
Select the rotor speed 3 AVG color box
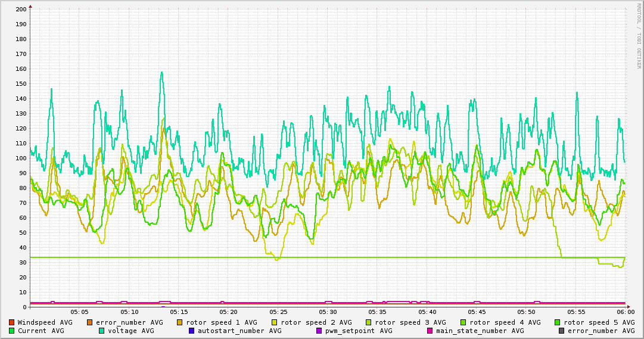pyautogui.click(x=369, y=322)
